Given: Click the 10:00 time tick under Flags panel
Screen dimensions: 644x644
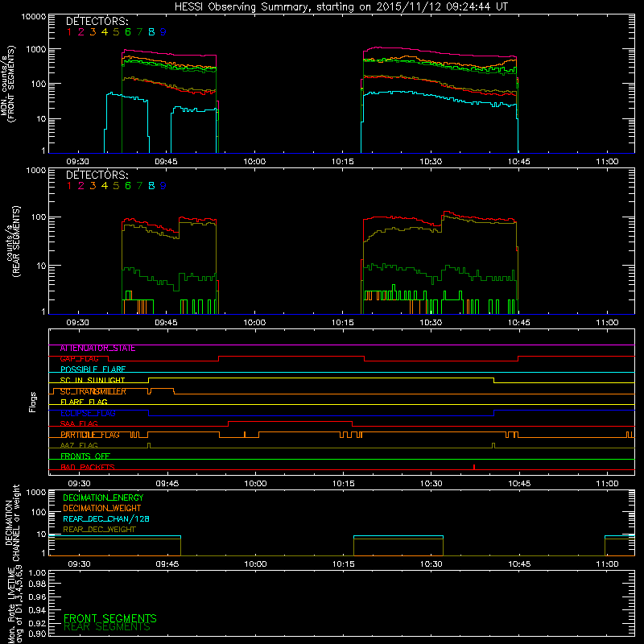Looking at the screenshot, I should [255, 484].
